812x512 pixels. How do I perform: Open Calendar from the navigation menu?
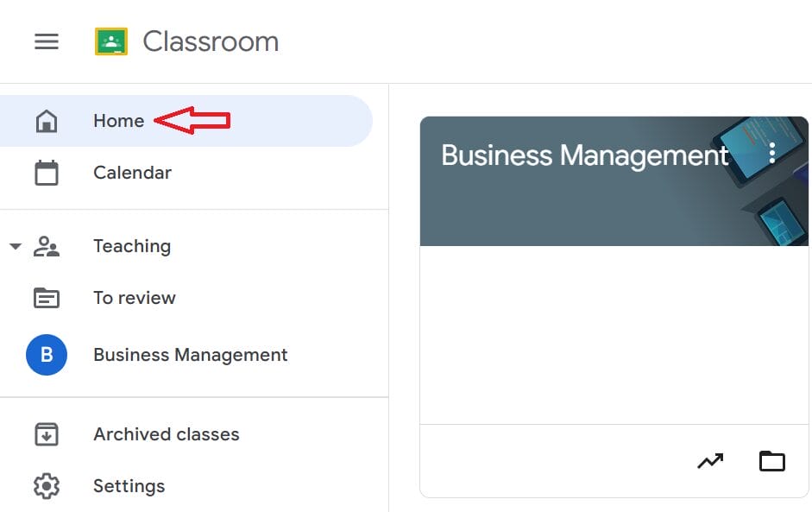[131, 172]
